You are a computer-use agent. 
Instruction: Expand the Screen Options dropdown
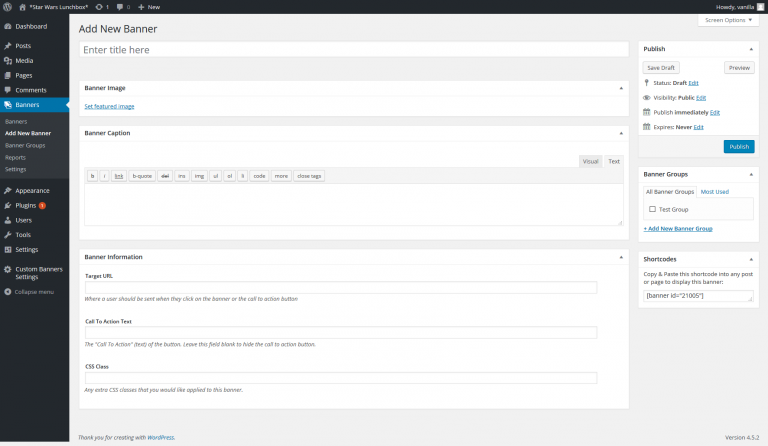(727, 20)
